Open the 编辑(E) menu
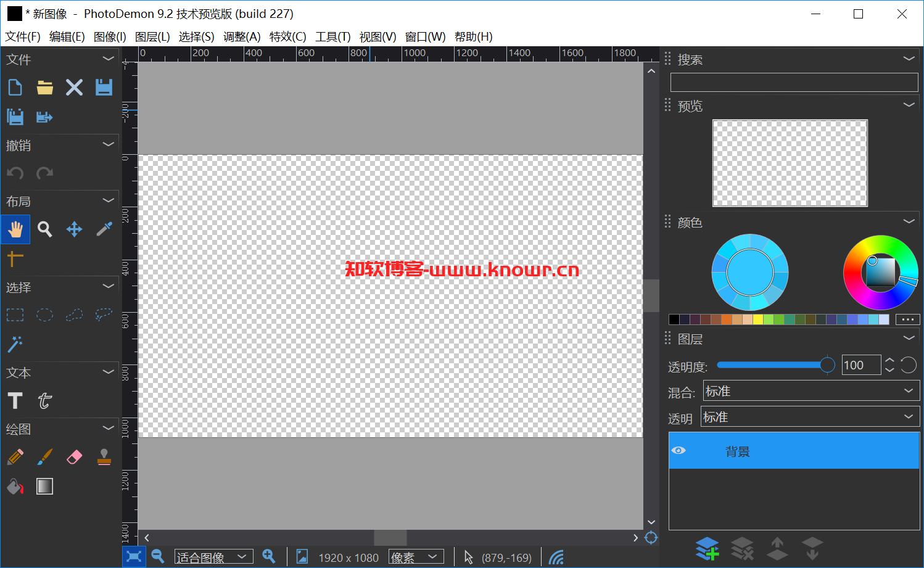This screenshot has width=924, height=568. (x=67, y=37)
